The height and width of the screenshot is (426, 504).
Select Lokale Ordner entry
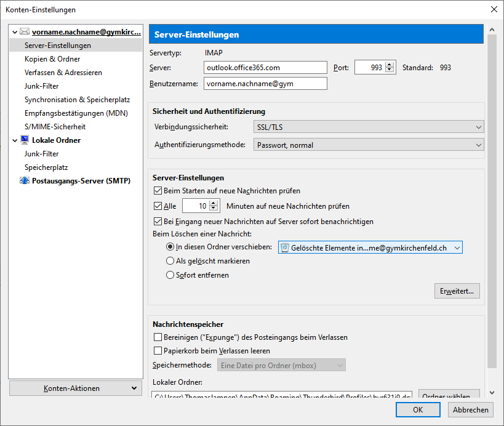click(x=56, y=140)
